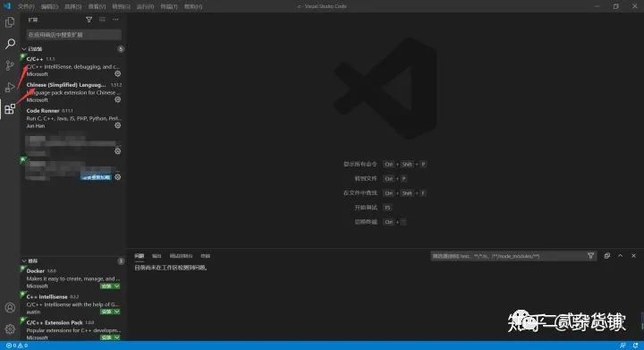Select the Docker recommended extension

[73, 278]
